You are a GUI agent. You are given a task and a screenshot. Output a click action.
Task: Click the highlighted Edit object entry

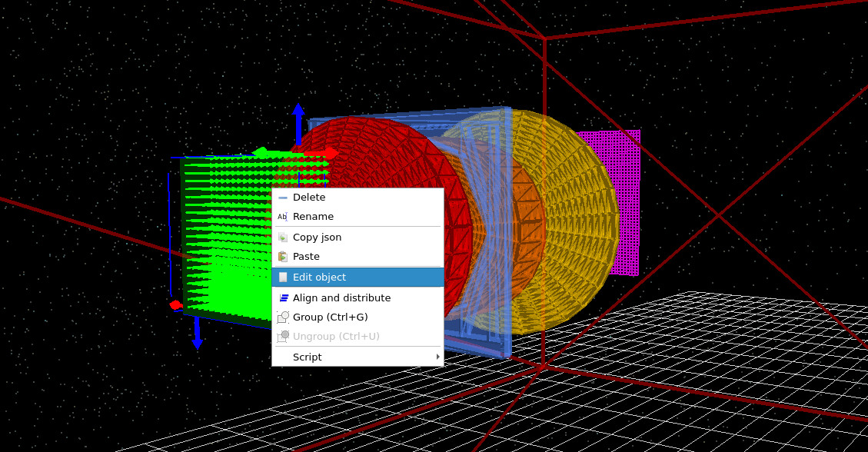(x=318, y=277)
